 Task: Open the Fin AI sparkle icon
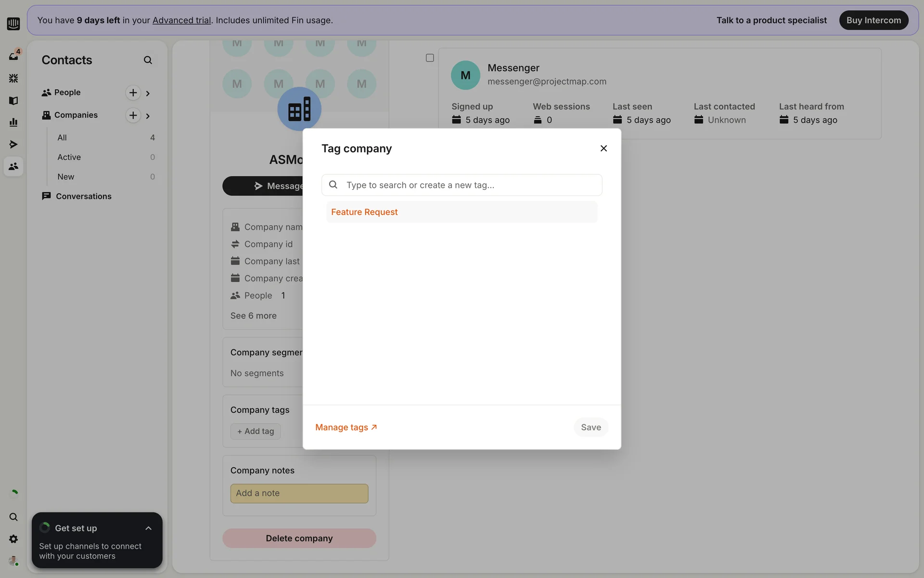pyautogui.click(x=13, y=78)
